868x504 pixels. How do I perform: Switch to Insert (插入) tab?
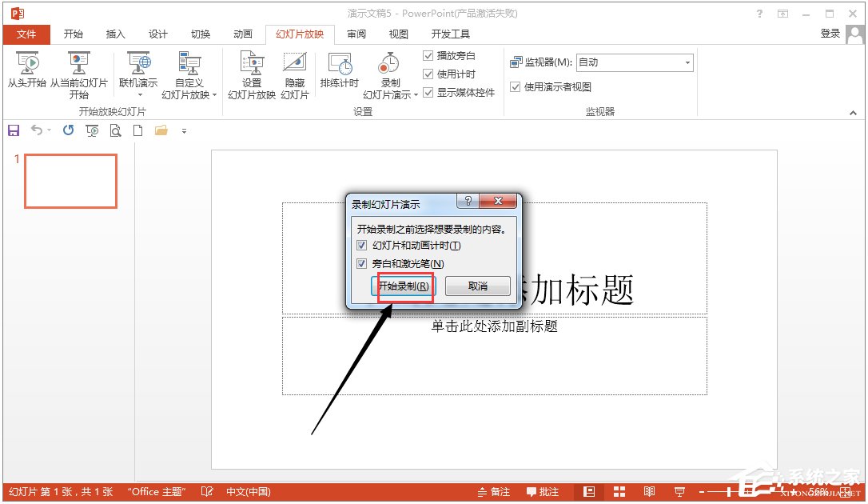pos(116,34)
